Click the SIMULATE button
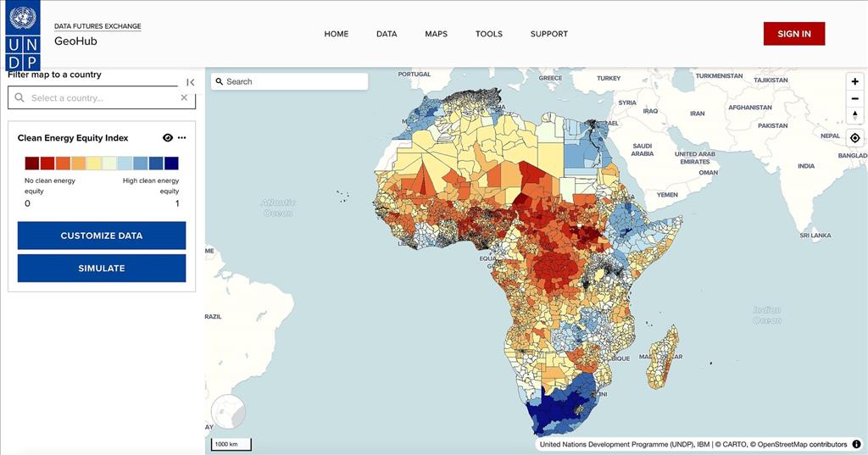 [x=102, y=268]
